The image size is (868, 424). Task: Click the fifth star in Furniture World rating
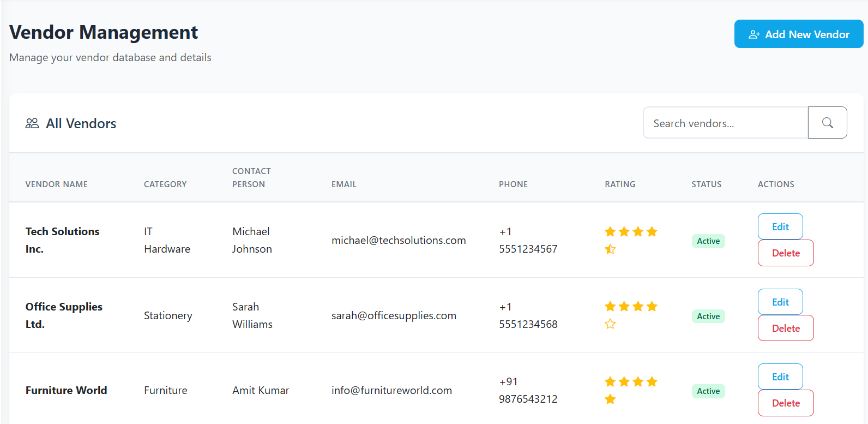pyautogui.click(x=610, y=399)
